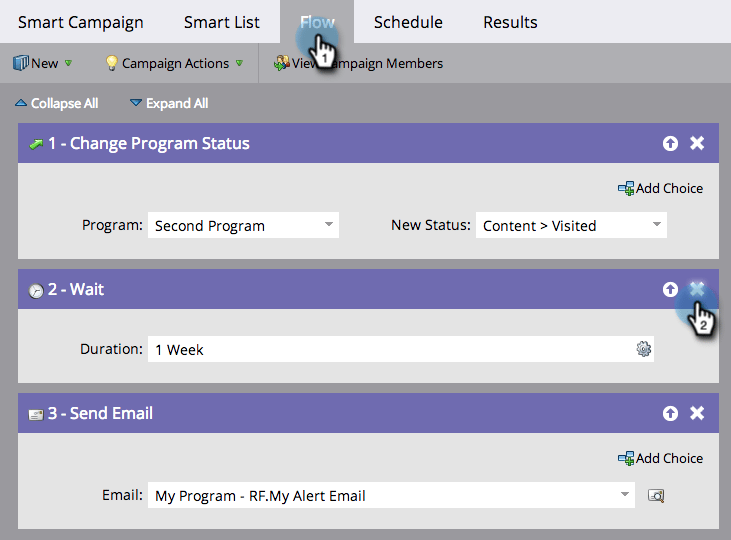Open Wait duration gear settings
Screen dimensions: 731x540
pos(643,349)
